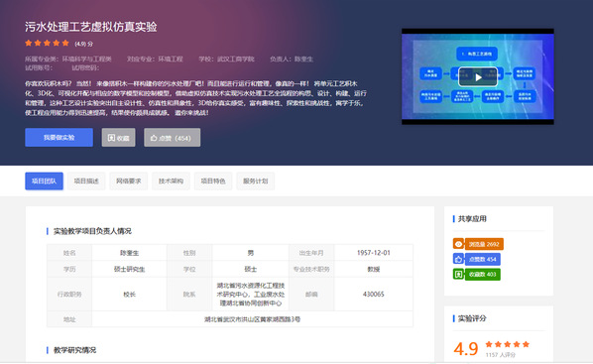
Task: Start experiment with 我要做实验 button
Action: (59, 137)
